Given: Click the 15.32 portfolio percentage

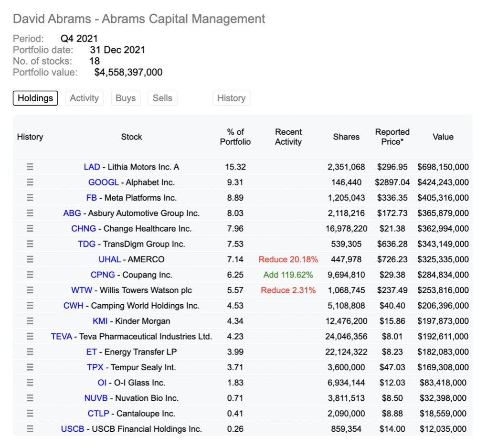Looking at the screenshot, I should pyautogui.click(x=235, y=167).
